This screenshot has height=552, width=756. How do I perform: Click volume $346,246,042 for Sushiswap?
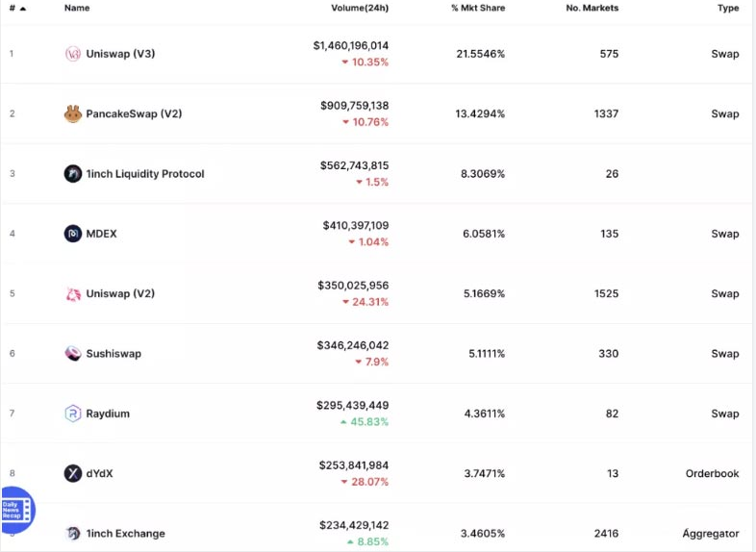pyautogui.click(x=353, y=345)
